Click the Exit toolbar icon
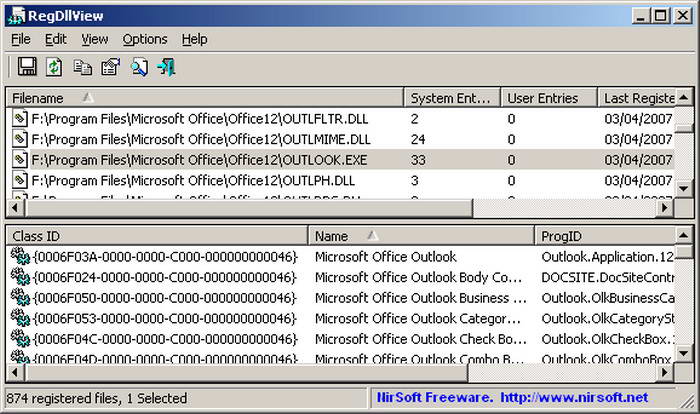Image resolution: width=700 pixels, height=414 pixels. (x=167, y=67)
